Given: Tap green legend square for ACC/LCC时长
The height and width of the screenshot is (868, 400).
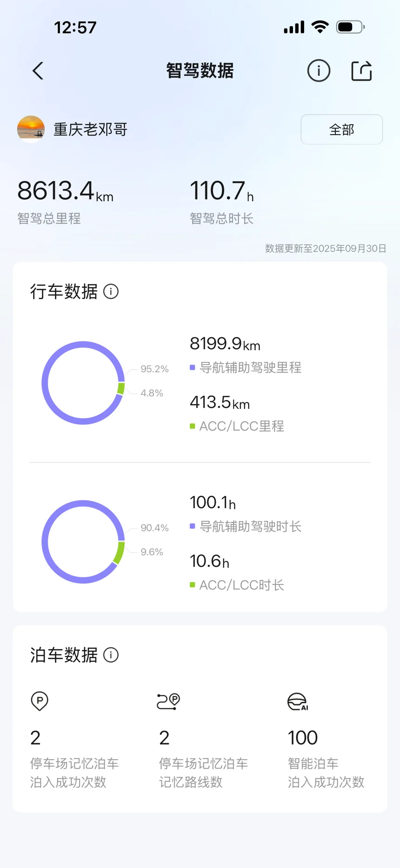Looking at the screenshot, I should pyautogui.click(x=193, y=585).
